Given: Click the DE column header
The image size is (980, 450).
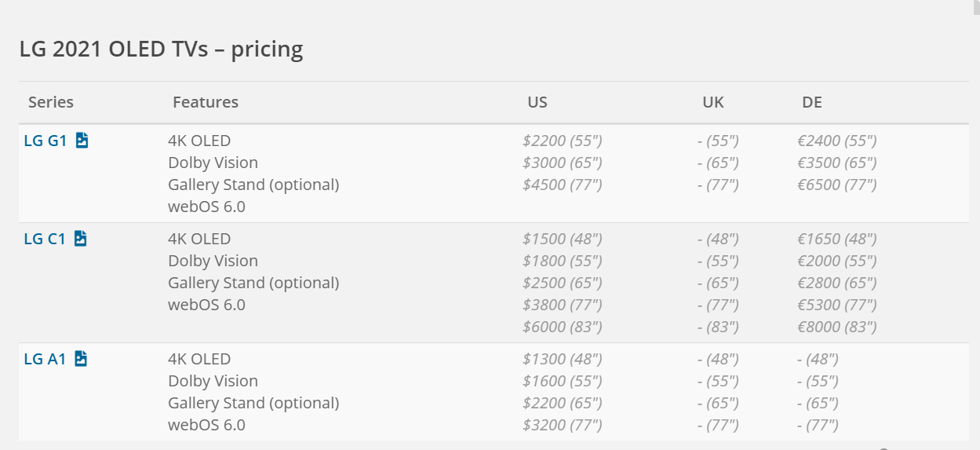Looking at the screenshot, I should [812, 102].
